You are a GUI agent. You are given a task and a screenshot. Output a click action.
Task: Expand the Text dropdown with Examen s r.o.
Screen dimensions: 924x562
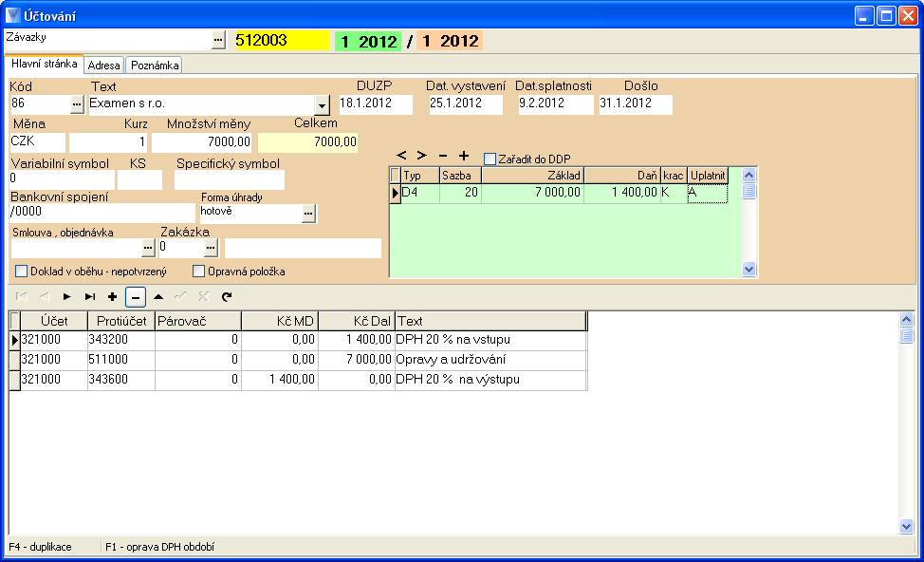[322, 105]
